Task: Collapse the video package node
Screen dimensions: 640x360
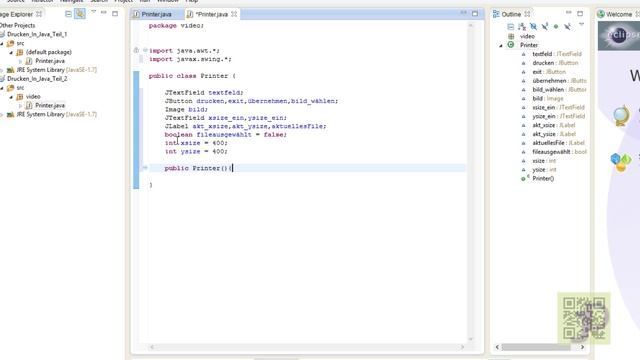Action: click(x=11, y=97)
